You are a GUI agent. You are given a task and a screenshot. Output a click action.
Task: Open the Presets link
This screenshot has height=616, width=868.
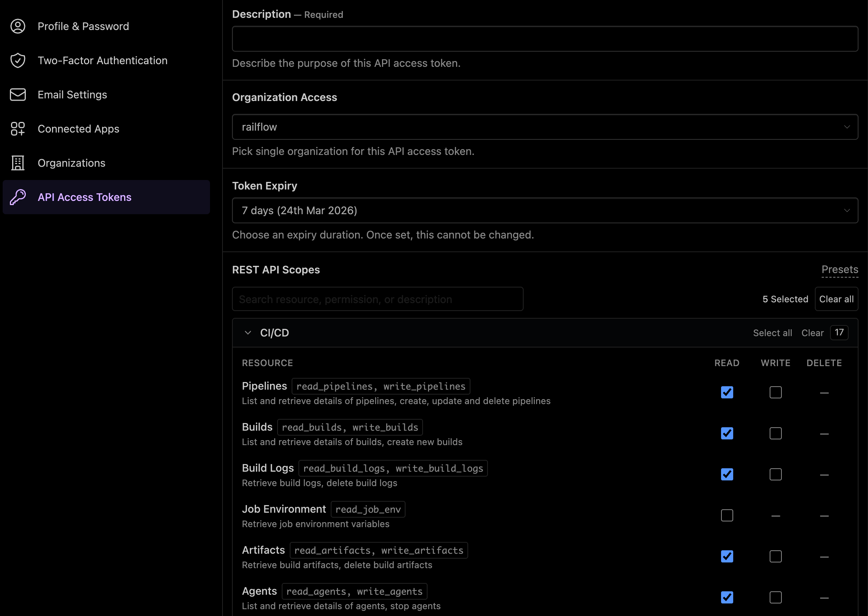(840, 270)
